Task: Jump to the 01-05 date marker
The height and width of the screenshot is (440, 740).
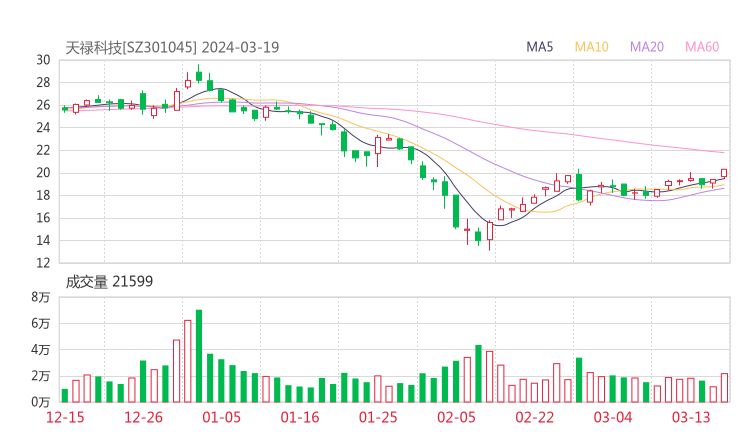Action: (x=222, y=416)
